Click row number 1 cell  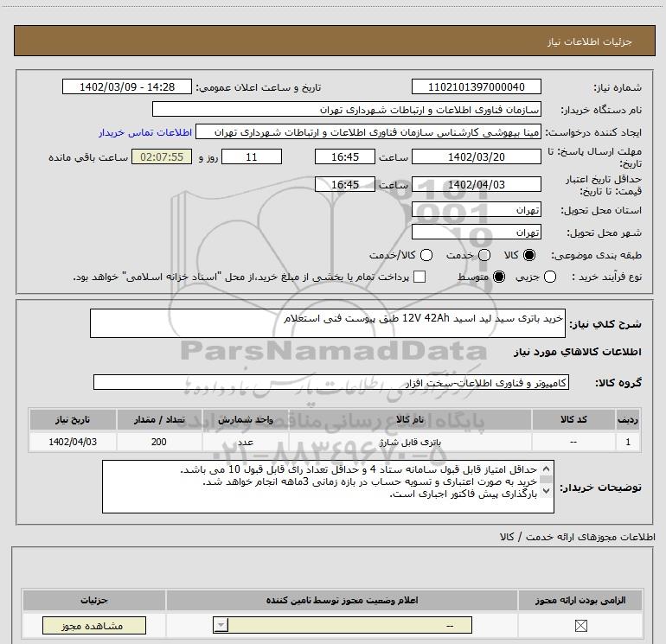628,442
